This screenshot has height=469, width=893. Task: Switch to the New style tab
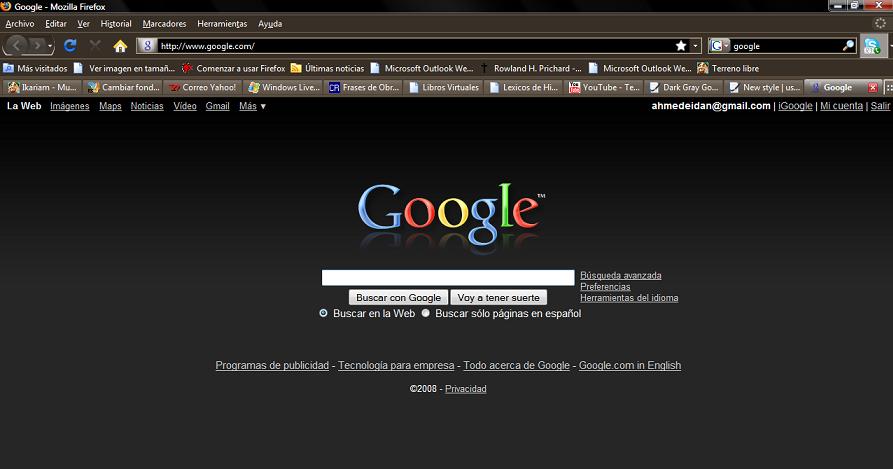click(x=765, y=87)
